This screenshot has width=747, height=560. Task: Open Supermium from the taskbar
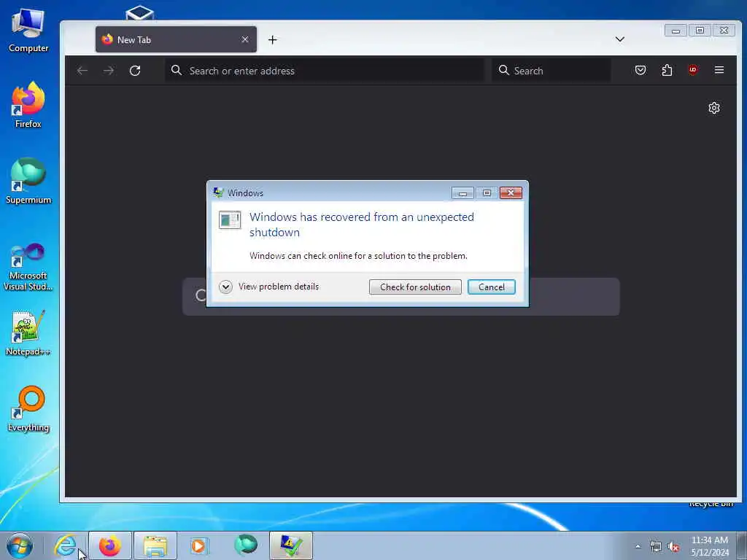tap(246, 545)
